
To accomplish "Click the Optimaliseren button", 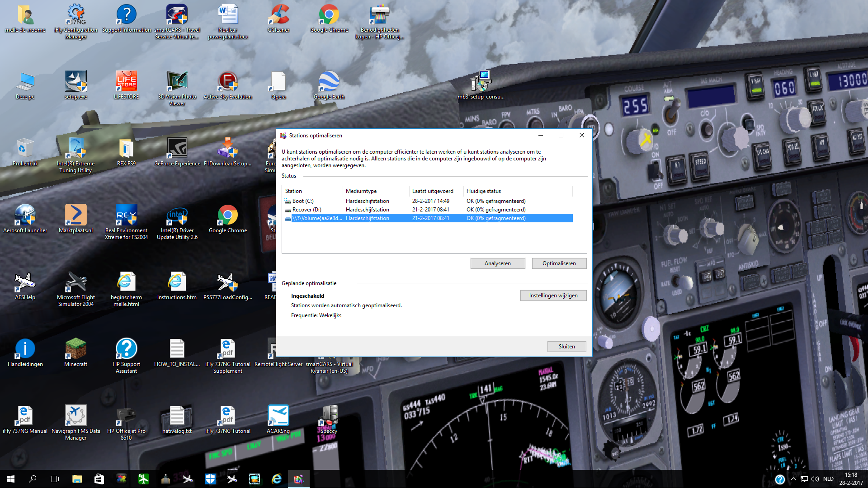I will [x=559, y=263].
